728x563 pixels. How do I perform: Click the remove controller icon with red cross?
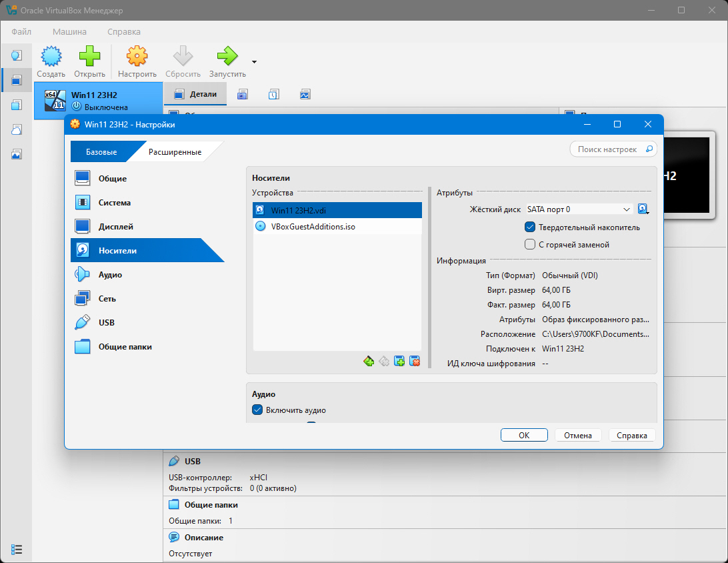[415, 361]
